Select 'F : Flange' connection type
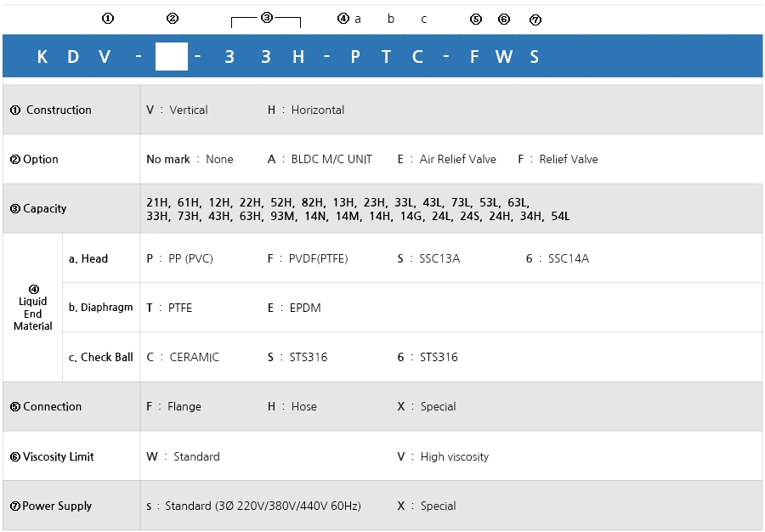Viewport: 765px width, 532px height. pos(173,406)
